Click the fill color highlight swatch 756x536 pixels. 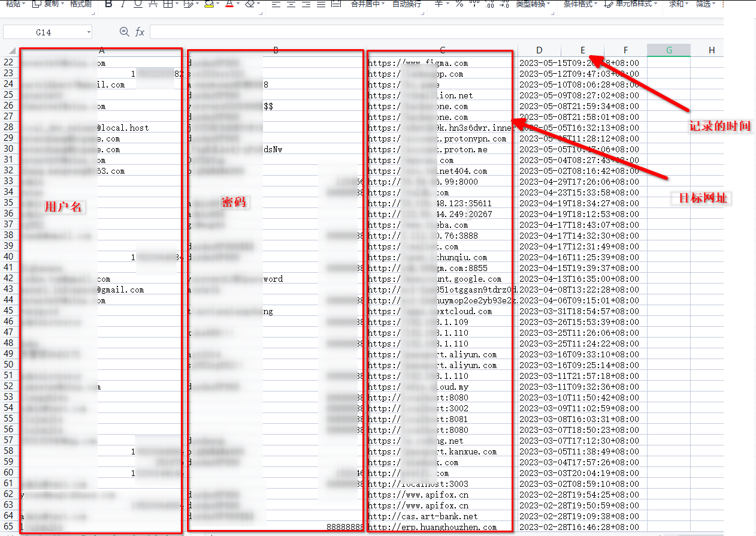(x=208, y=4)
